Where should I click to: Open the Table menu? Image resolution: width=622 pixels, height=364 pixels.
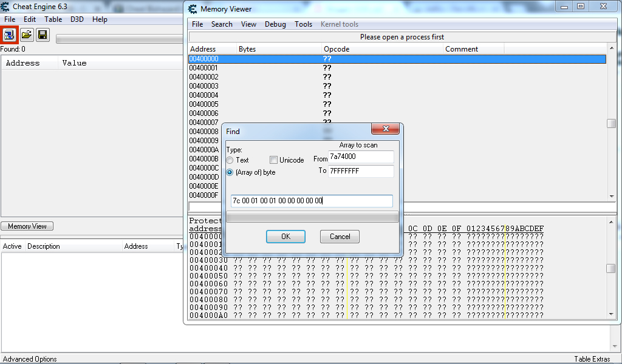coord(53,19)
